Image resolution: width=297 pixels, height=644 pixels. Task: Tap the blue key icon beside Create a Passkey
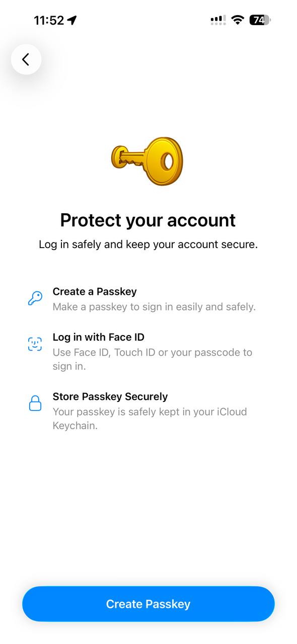tap(35, 299)
